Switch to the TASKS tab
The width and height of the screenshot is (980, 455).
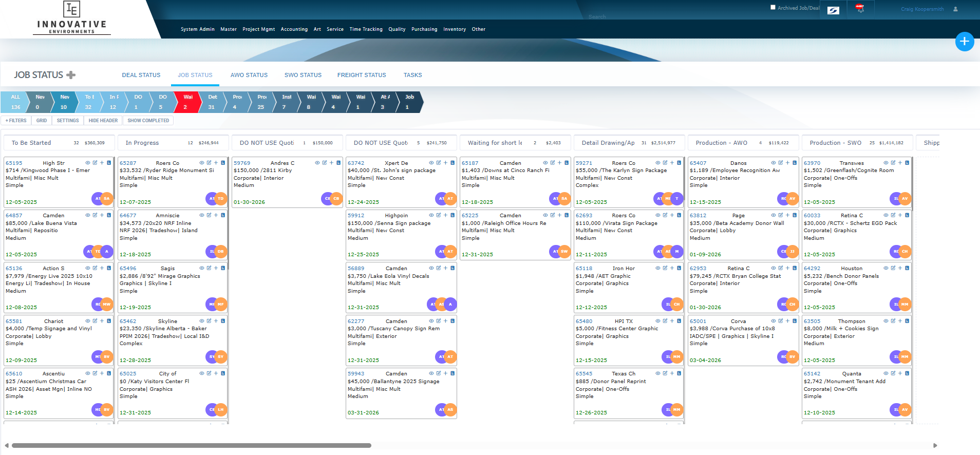(x=412, y=75)
